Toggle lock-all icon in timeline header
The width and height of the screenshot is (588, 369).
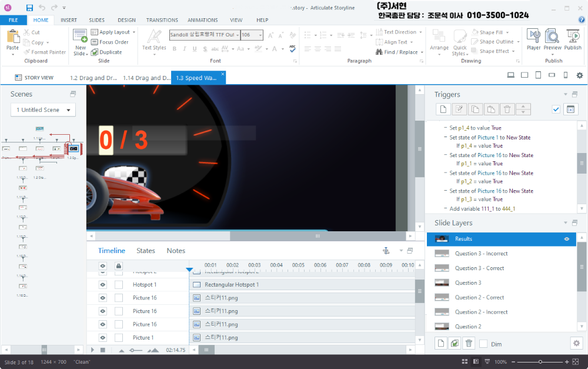tap(119, 266)
